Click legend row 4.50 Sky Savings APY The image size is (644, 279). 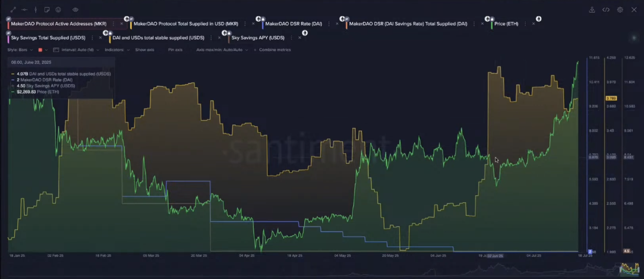(x=43, y=86)
